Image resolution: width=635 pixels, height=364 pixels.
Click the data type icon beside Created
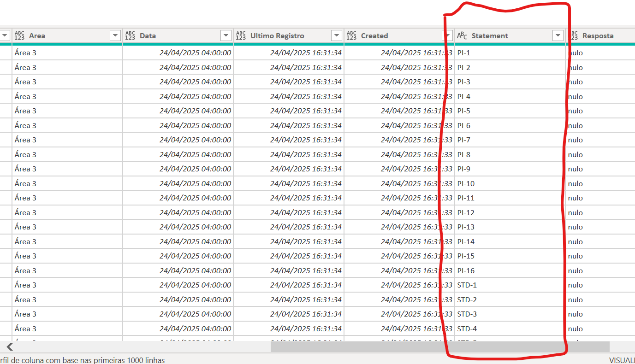[351, 35]
